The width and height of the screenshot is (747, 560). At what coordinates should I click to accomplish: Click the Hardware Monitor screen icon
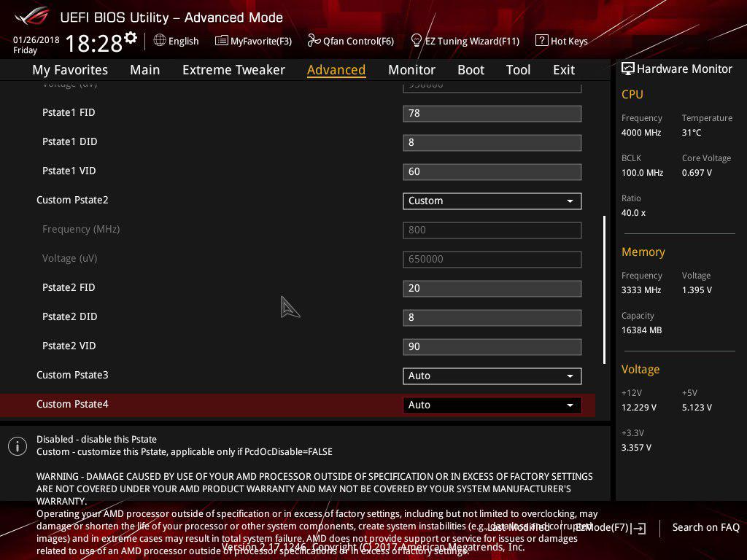(628, 69)
